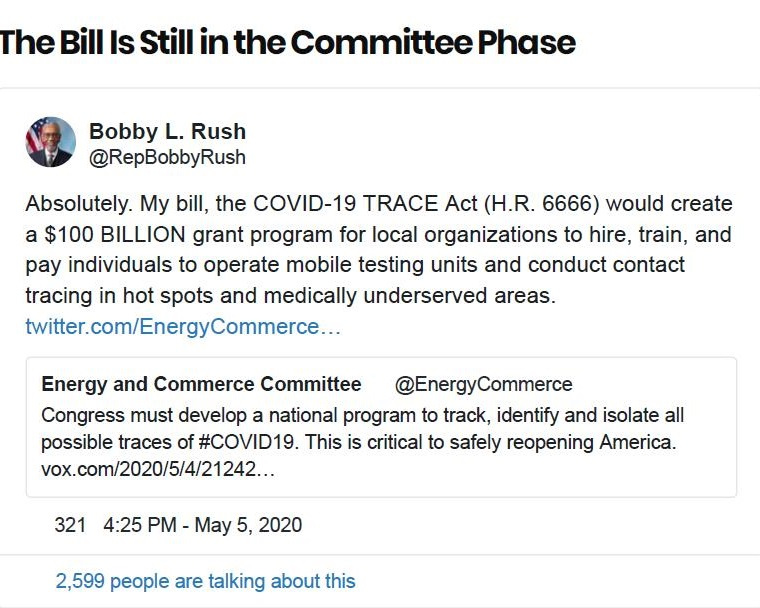Follow the vox.com article link
This screenshot has width=760, height=608.
(157, 469)
